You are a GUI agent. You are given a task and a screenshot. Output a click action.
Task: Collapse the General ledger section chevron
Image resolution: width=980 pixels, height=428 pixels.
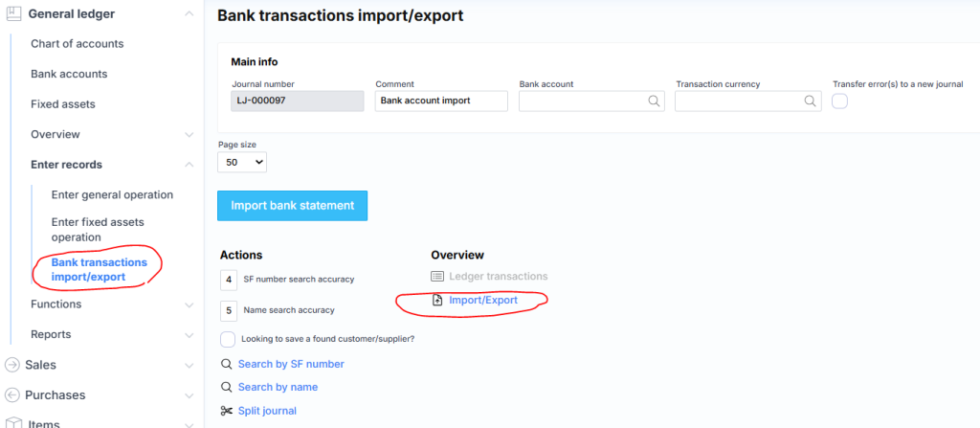(189, 14)
